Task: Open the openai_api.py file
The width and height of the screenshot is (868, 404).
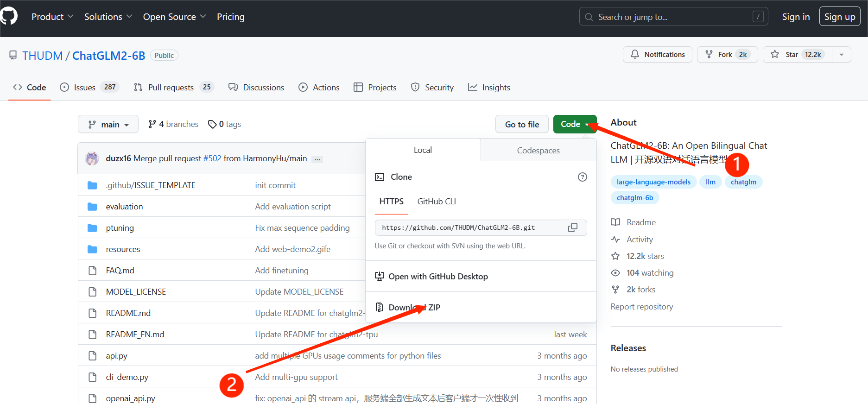Action: (131, 398)
